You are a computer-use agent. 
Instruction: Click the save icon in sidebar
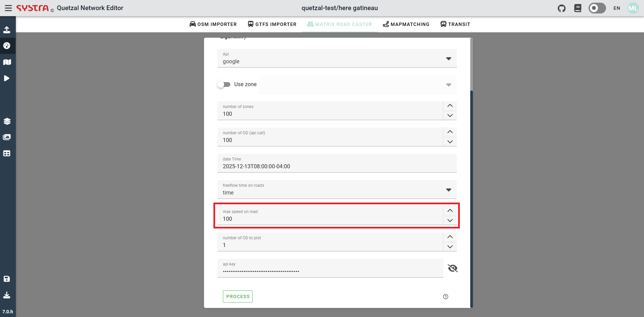click(7, 279)
